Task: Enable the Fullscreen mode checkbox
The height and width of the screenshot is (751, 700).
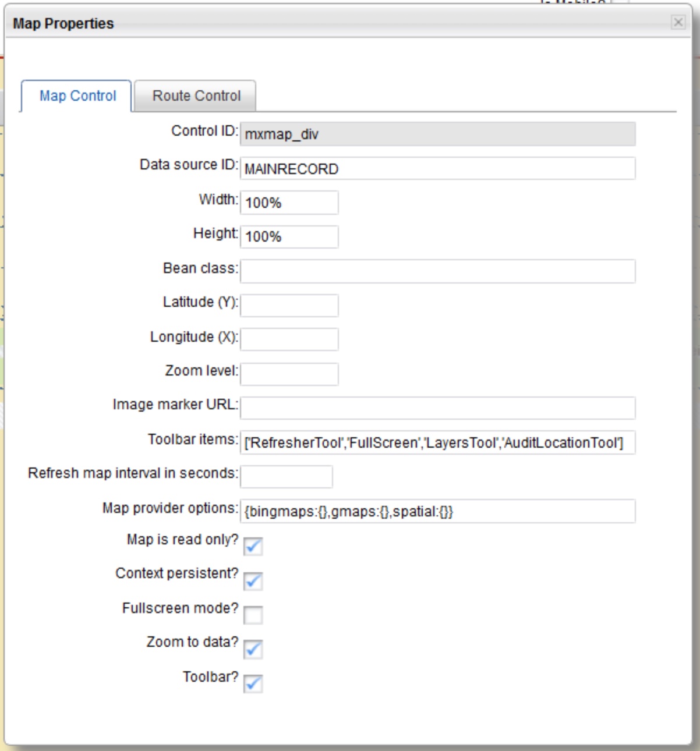Action: 253,615
